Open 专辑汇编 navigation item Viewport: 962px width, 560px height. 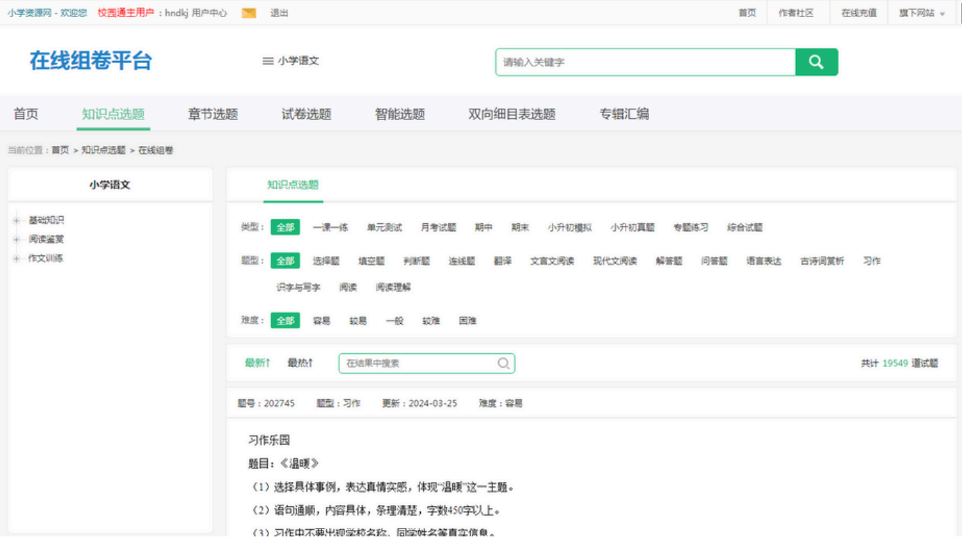click(625, 114)
